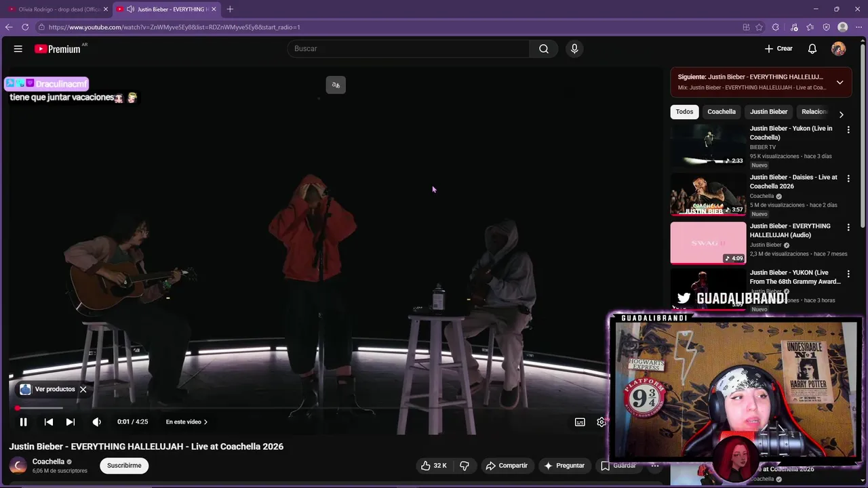Open browser media control music icon
The image size is (868, 488).
pos(793,27)
